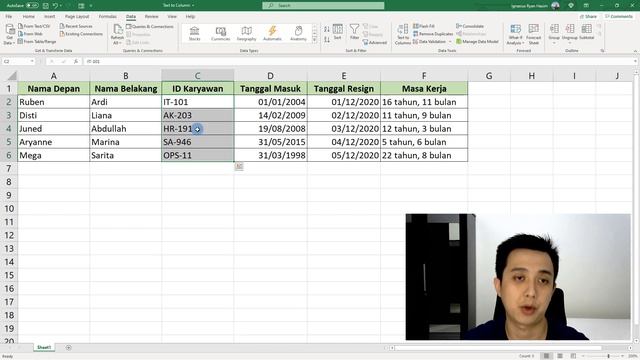Select the Automatic data type
640x360 pixels.
pos(272,33)
